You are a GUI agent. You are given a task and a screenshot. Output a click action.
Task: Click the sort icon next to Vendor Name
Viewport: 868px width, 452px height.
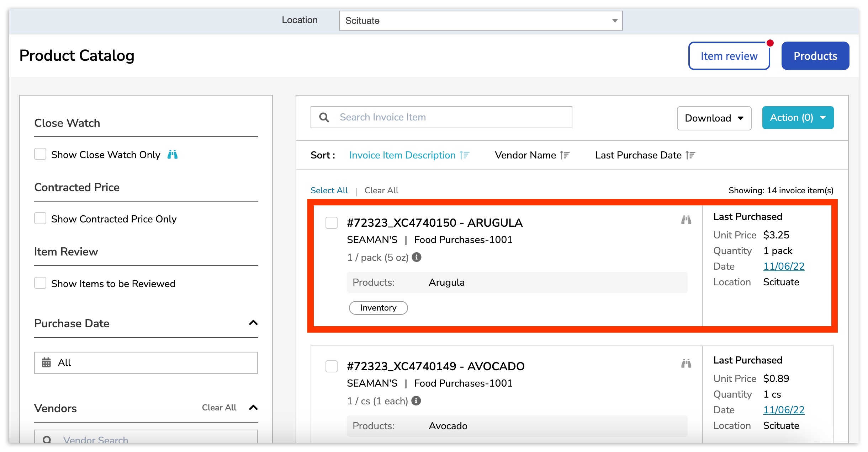click(564, 155)
